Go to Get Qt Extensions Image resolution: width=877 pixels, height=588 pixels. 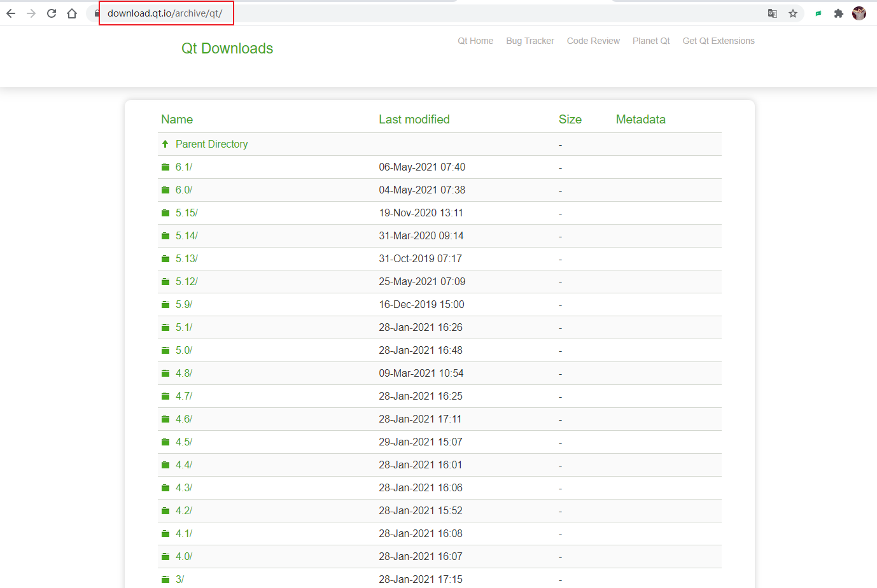pyautogui.click(x=718, y=41)
